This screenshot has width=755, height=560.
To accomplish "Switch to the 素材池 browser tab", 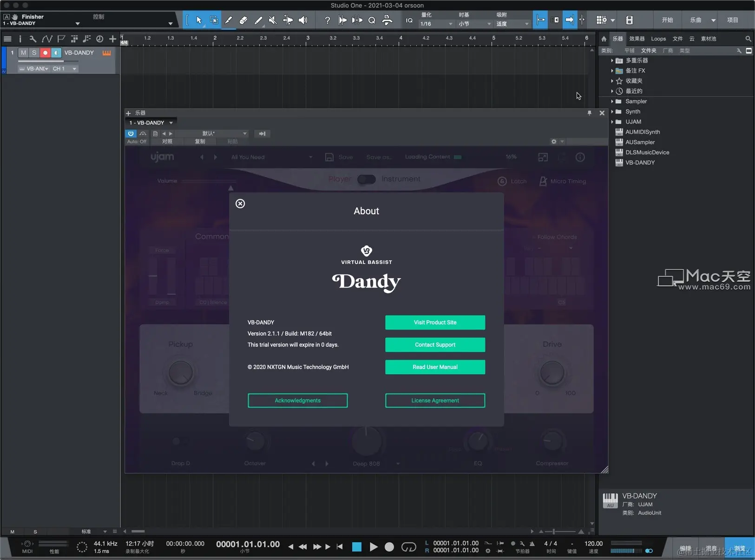I will [709, 39].
